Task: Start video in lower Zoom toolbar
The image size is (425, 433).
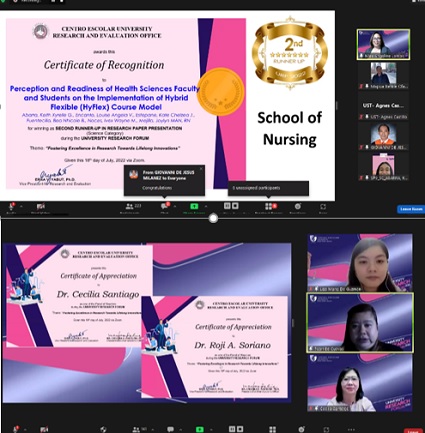Action: (x=44, y=429)
